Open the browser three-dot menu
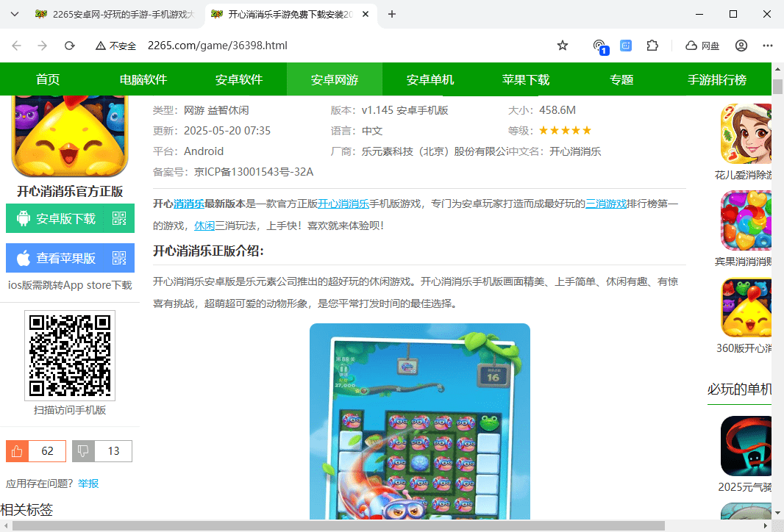The width and height of the screenshot is (784, 532). tap(767, 45)
